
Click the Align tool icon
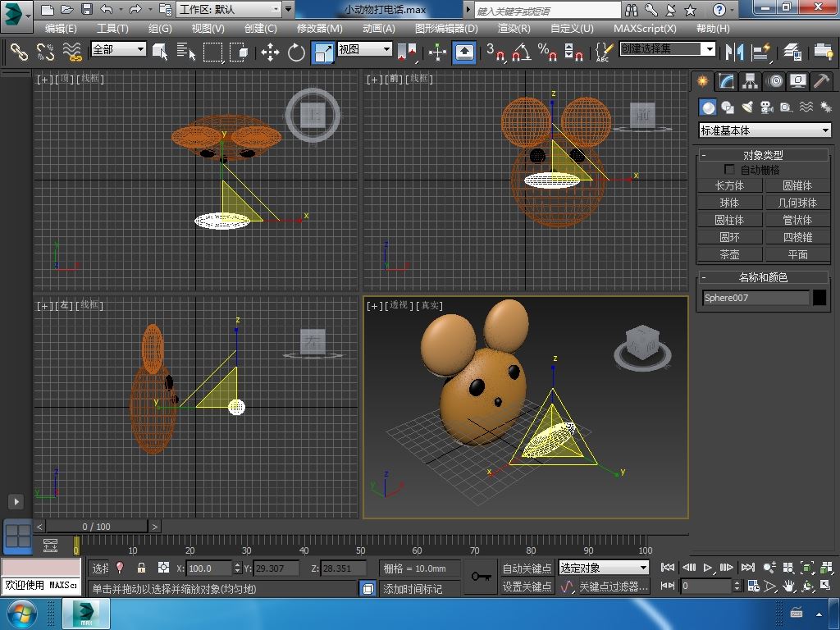(x=760, y=52)
